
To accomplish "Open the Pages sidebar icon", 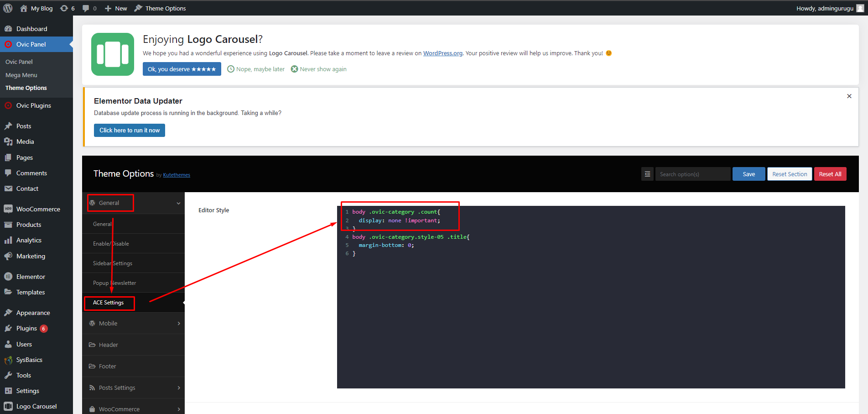I will (8, 157).
